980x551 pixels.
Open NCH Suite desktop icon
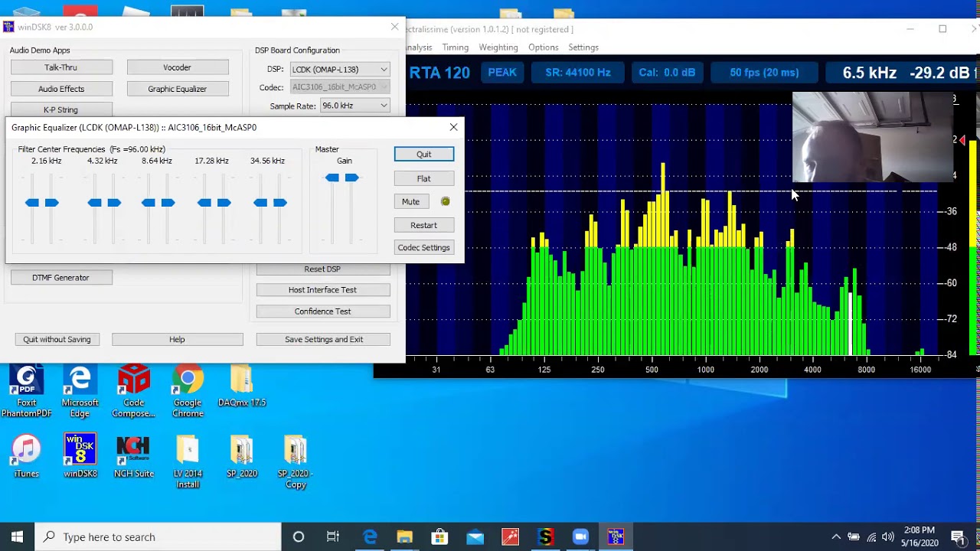pos(134,456)
